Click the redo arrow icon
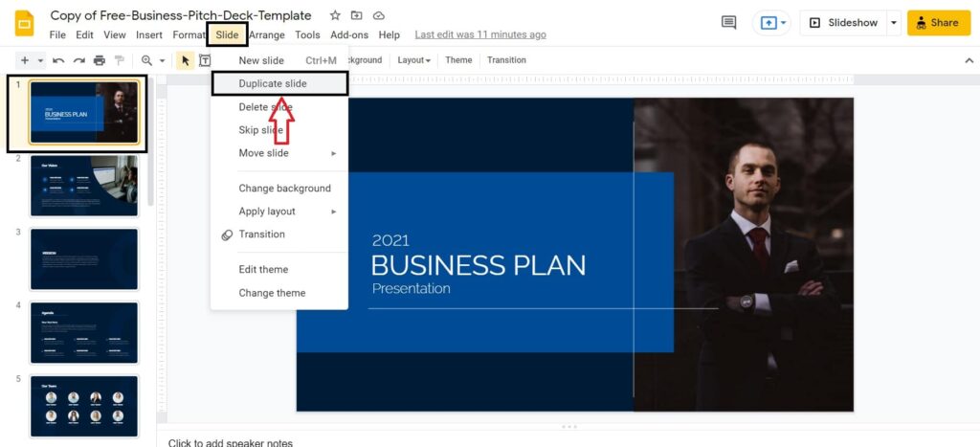This screenshot has height=447, width=980. (x=78, y=60)
